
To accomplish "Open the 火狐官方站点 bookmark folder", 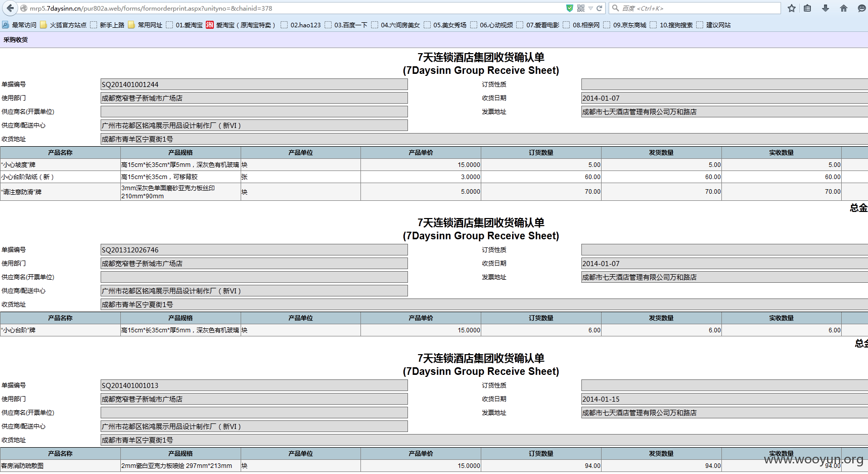I will 63,25.
